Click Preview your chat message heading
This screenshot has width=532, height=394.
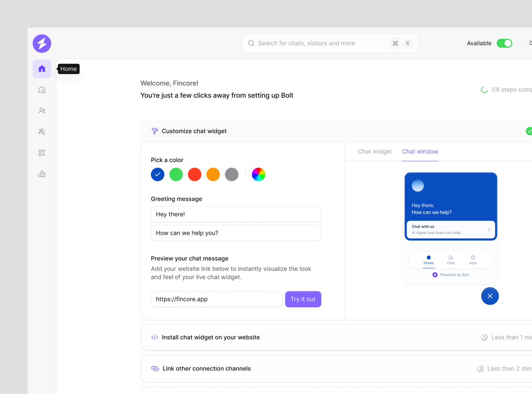[x=189, y=258]
